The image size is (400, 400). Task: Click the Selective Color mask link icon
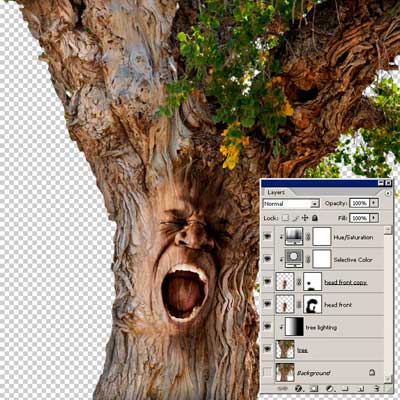[x=308, y=259]
